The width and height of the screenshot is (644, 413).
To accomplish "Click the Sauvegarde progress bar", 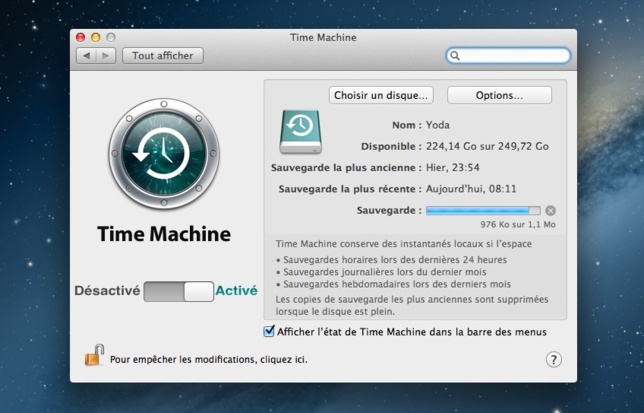I will pyautogui.click(x=483, y=211).
